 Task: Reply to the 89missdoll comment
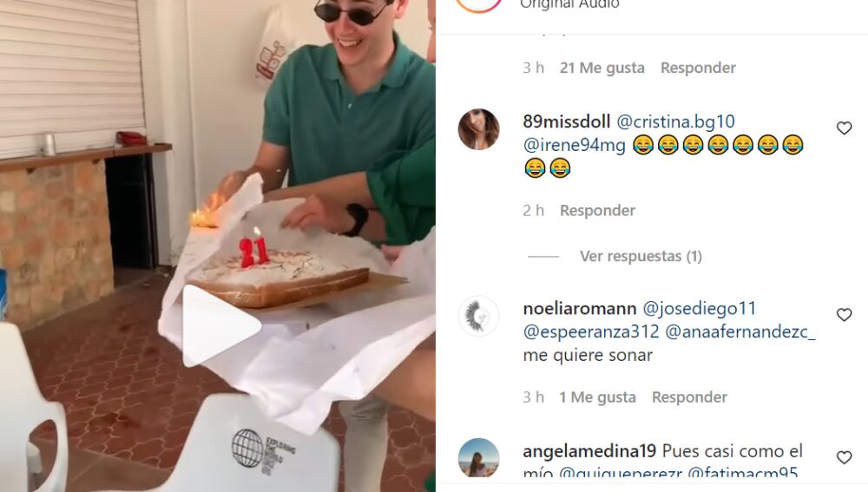[x=597, y=210]
